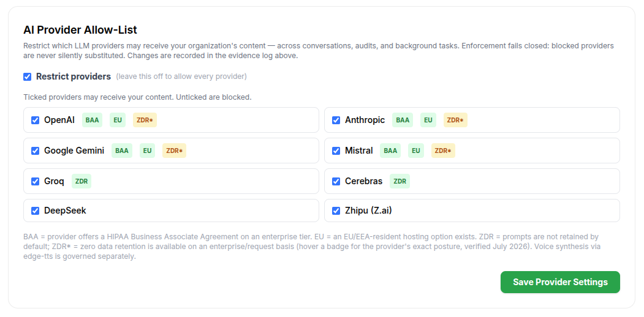Click the BAA badge on Google Gemini
The width and height of the screenshot is (644, 317).
point(121,151)
